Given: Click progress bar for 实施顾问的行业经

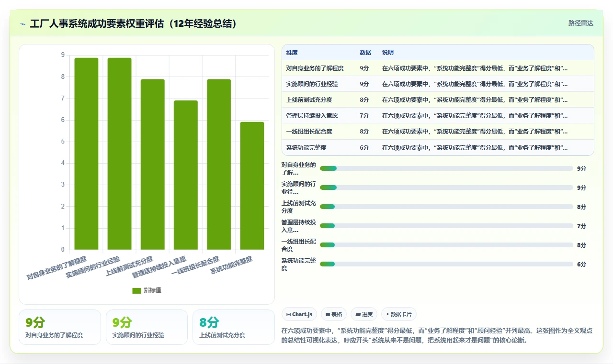Looking at the screenshot, I should [x=446, y=188].
